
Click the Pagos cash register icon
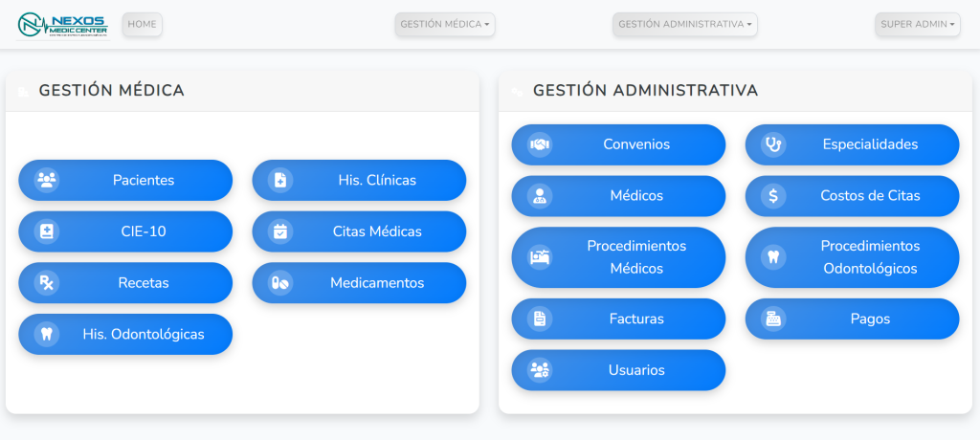tap(773, 319)
